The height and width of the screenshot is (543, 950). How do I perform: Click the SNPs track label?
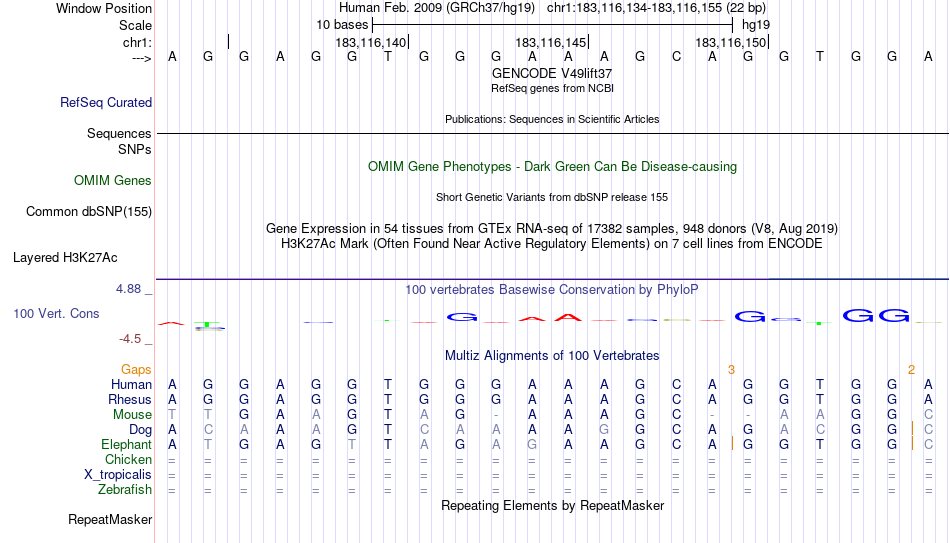[x=135, y=149]
